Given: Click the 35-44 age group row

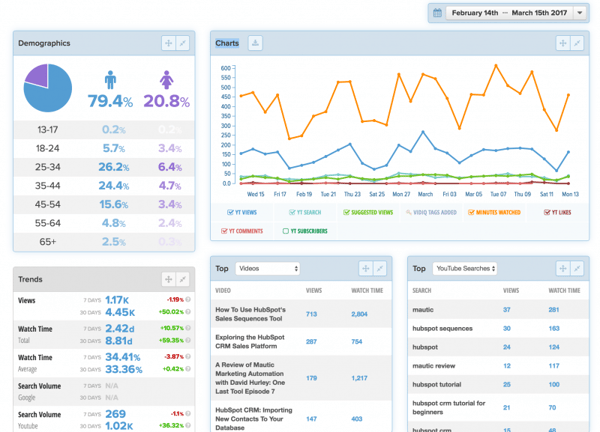Looking at the screenshot, I should (104, 186).
